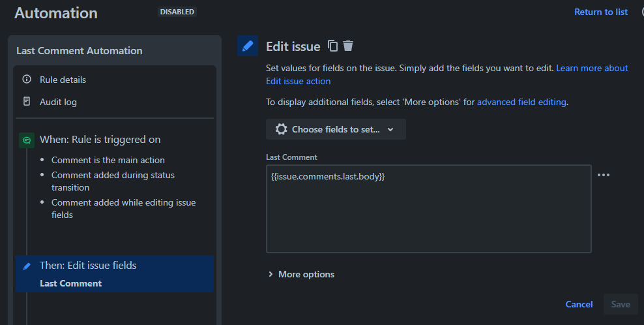
Task: Click the gear icon in Choose fields
Action: click(x=282, y=129)
